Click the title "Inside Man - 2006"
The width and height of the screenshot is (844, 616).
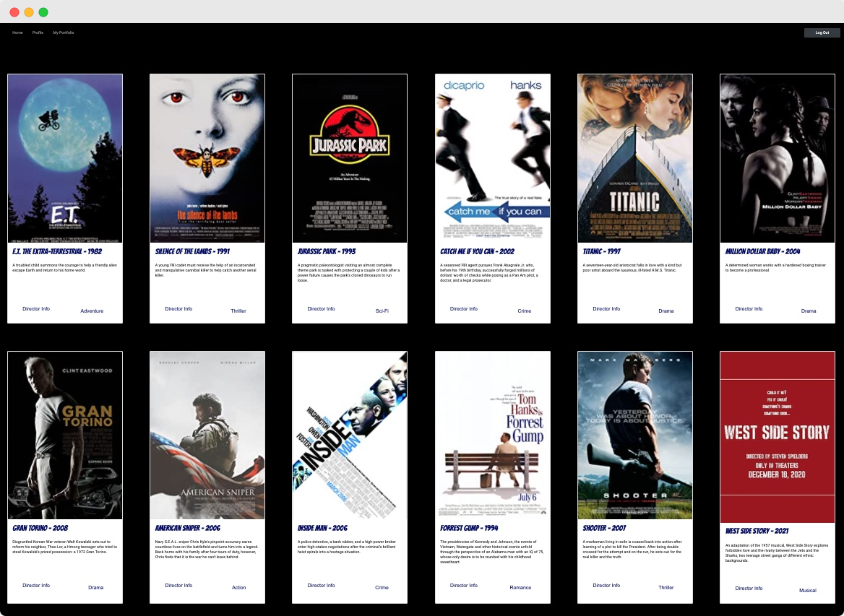323,528
